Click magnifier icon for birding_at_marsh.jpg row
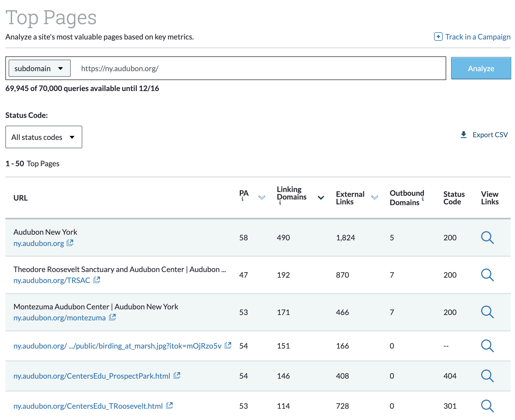The image size is (515, 420). coord(487,346)
